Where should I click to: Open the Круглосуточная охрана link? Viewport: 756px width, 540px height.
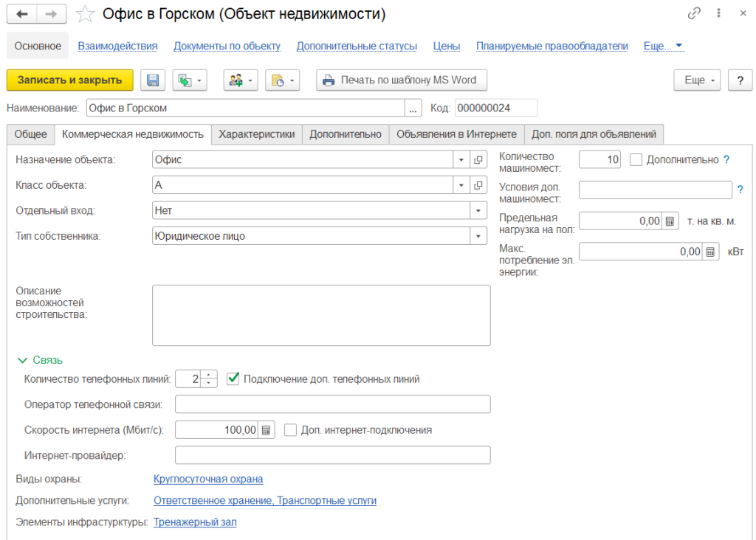click(208, 479)
